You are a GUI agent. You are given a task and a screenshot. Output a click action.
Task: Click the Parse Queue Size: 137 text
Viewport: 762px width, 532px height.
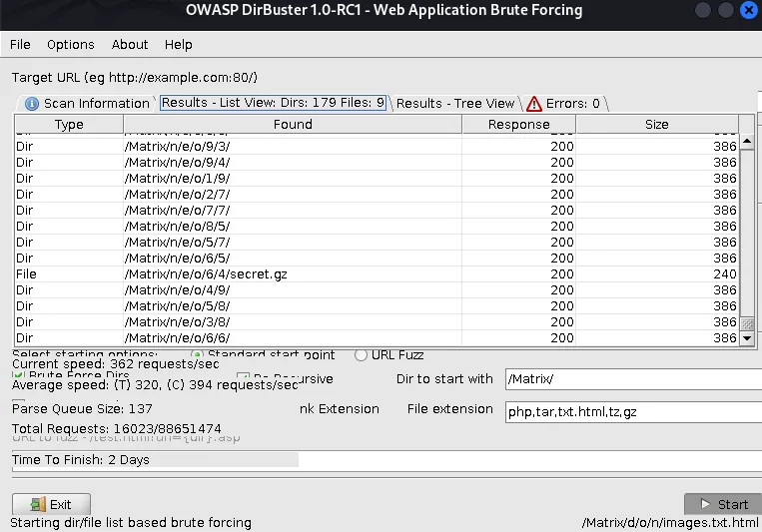click(x=82, y=409)
